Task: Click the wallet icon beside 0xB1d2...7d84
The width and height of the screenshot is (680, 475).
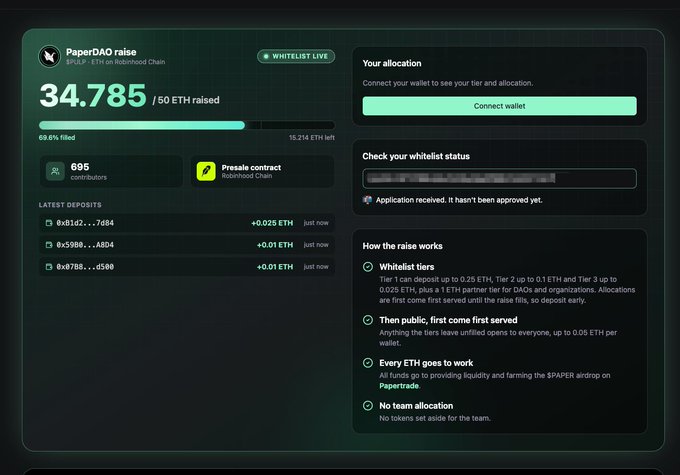Action: 49,223
